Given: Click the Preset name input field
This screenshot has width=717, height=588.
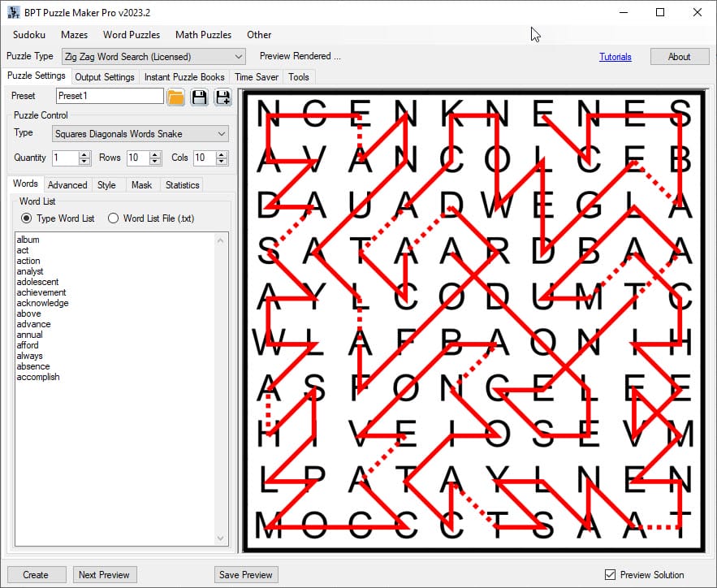Looking at the screenshot, I should click(110, 96).
